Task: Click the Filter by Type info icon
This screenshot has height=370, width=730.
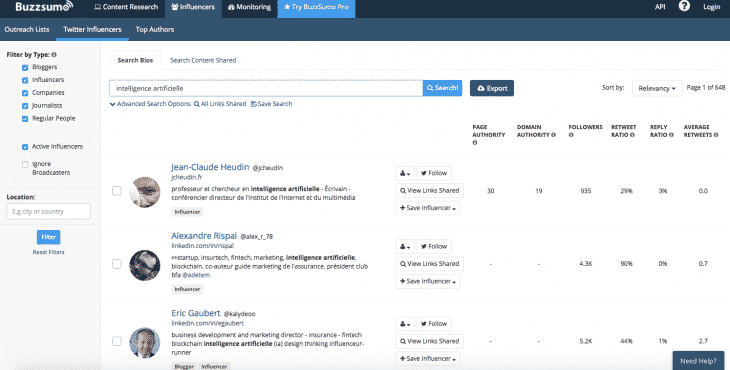Action: (54, 54)
